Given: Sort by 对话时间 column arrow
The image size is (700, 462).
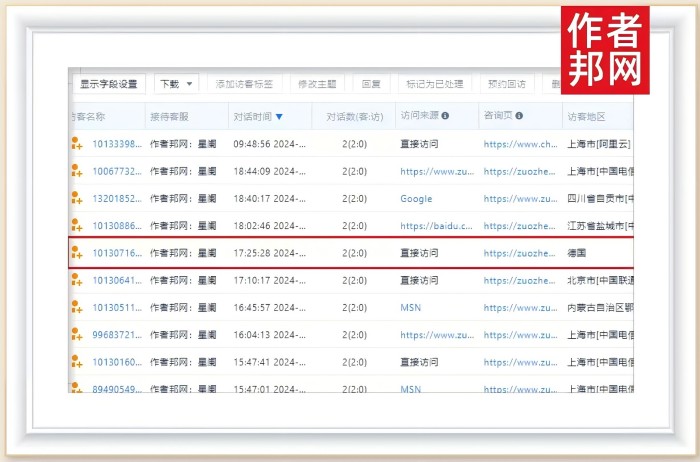Looking at the screenshot, I should tap(279, 117).
